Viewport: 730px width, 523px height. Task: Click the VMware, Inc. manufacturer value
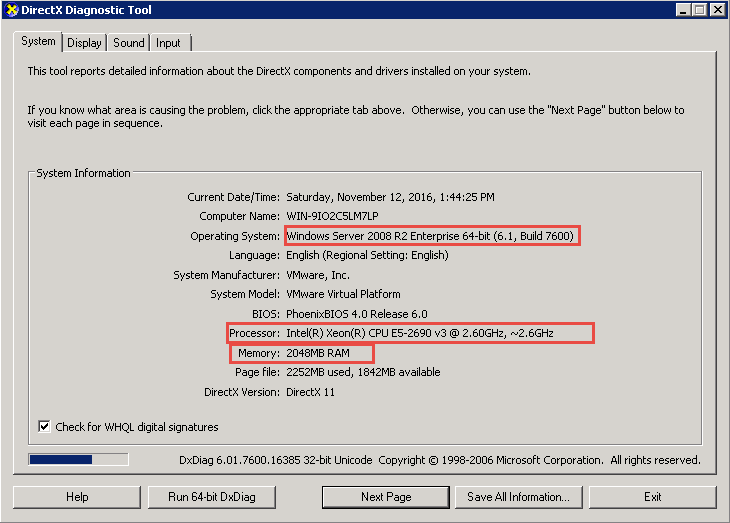tap(318, 275)
